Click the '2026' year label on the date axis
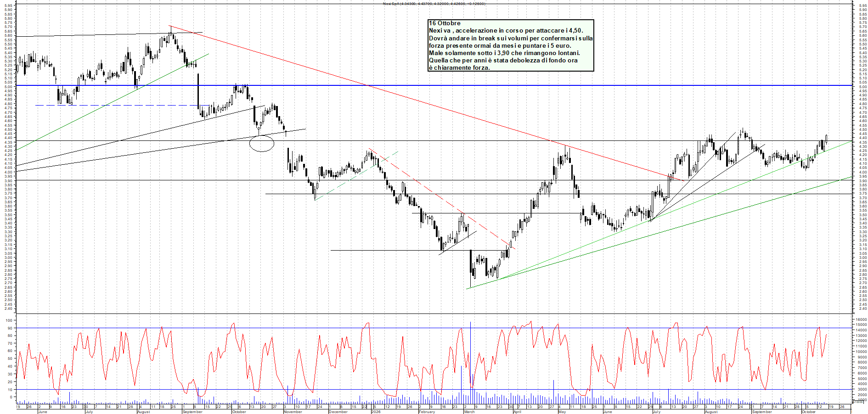This screenshot has height=414, width=868. coord(376,412)
